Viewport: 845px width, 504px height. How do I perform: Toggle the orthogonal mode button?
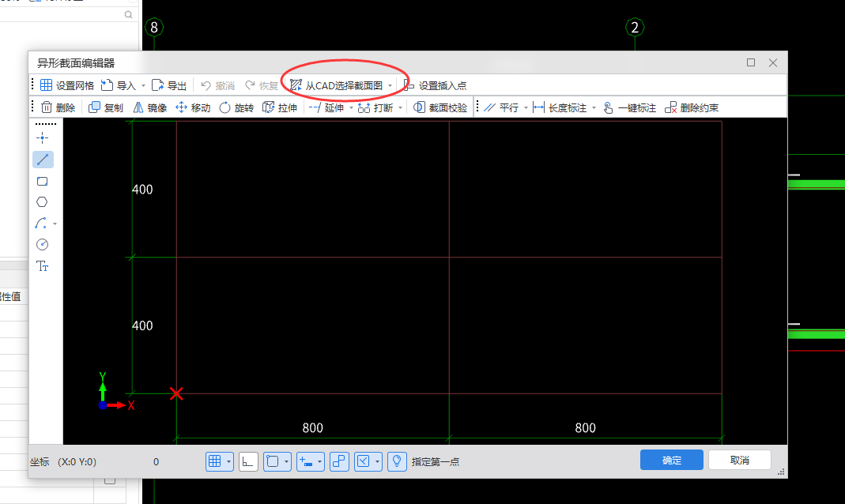(248, 461)
